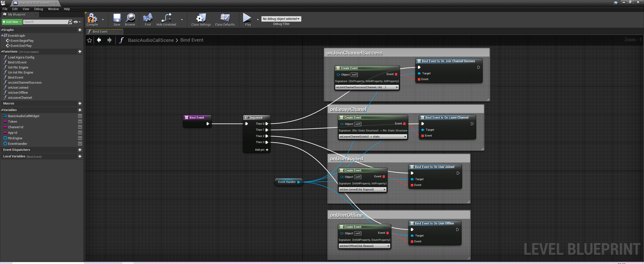Open the debug object selection dropdown
This screenshot has width=644, height=264.
281,19
